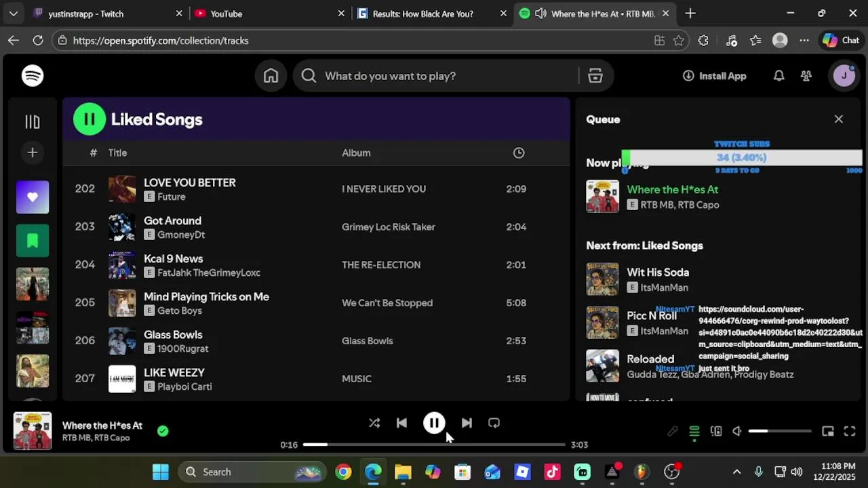Screen dimensions: 868x488
Task: Show hidden system tray icons
Action: (x=736, y=472)
